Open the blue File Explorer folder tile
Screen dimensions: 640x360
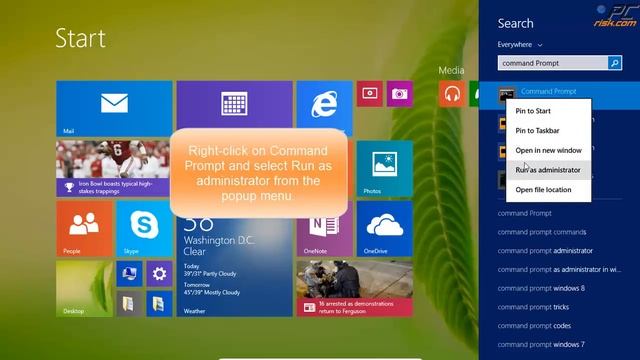[x=159, y=304]
